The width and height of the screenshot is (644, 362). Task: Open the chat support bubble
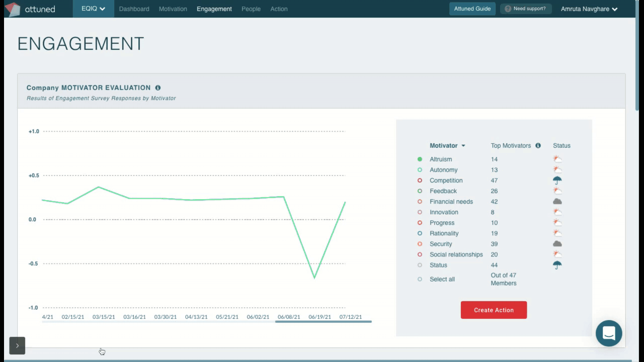[609, 333]
